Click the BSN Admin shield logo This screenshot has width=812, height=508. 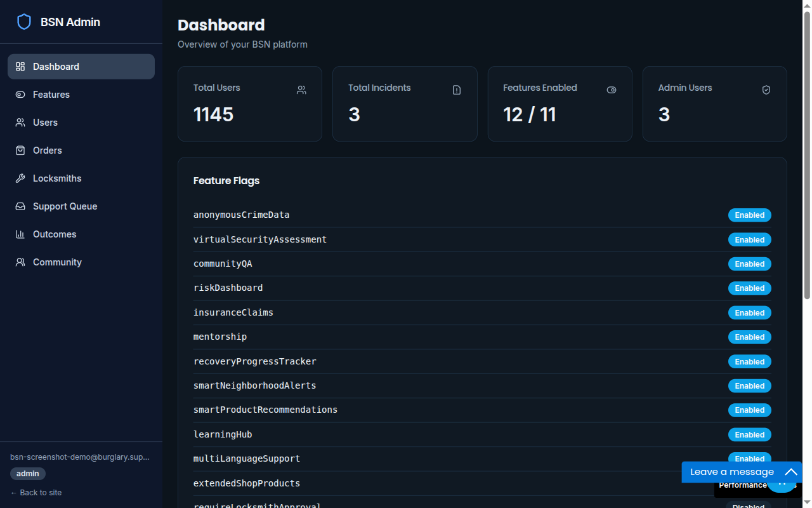point(24,22)
